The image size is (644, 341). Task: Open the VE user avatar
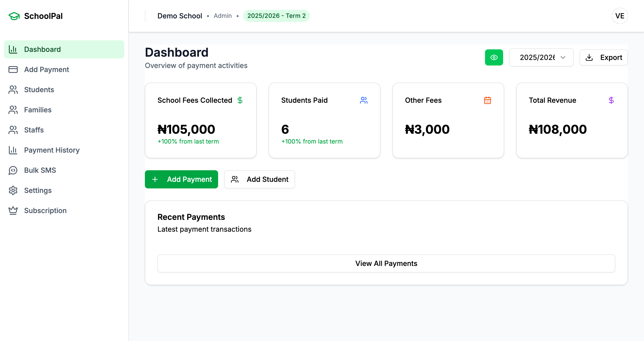point(620,16)
